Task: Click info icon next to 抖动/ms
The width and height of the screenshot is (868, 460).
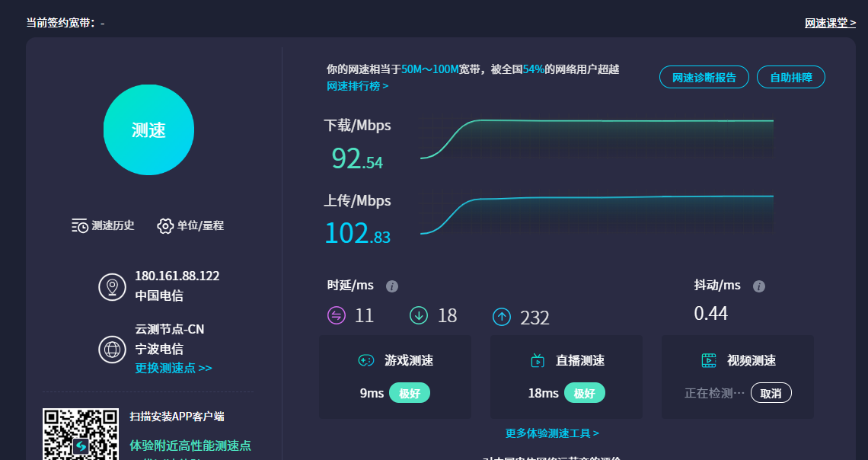Action: pyautogui.click(x=759, y=286)
